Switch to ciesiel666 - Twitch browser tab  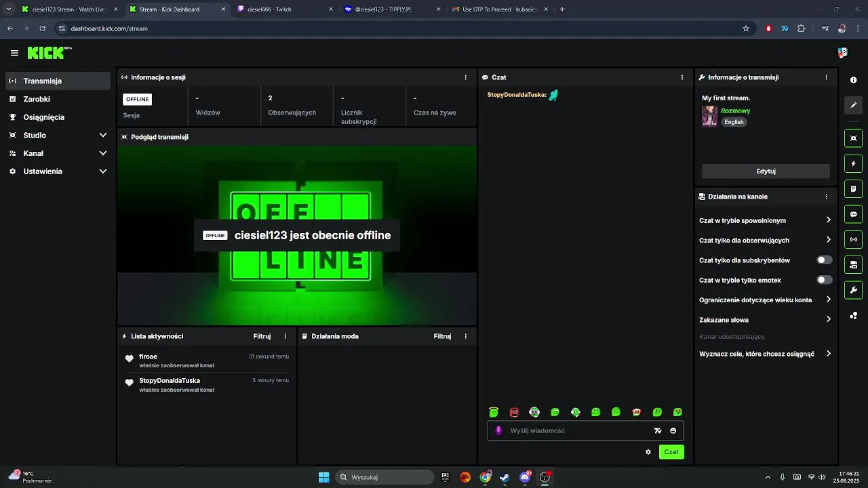285,9
